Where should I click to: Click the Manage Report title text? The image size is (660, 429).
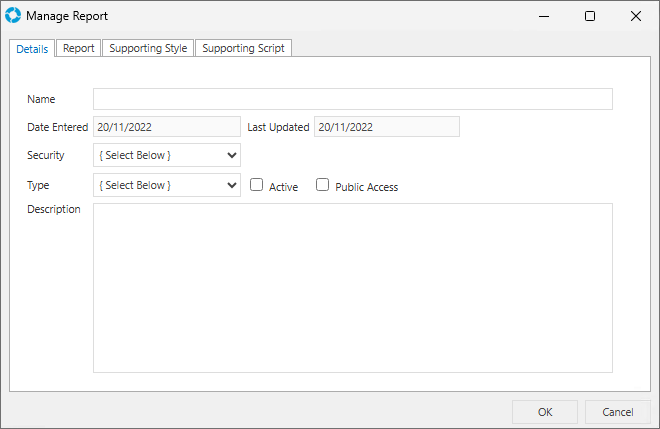(x=67, y=16)
